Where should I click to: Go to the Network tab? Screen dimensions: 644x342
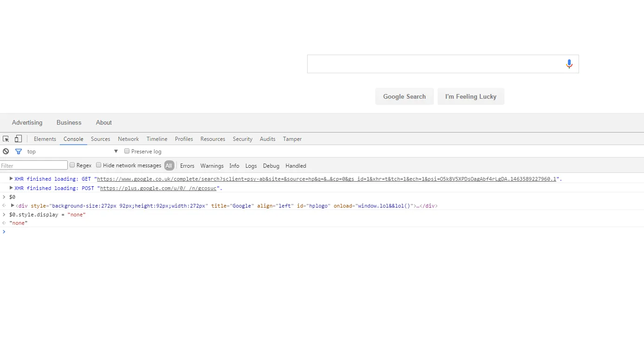click(x=129, y=139)
